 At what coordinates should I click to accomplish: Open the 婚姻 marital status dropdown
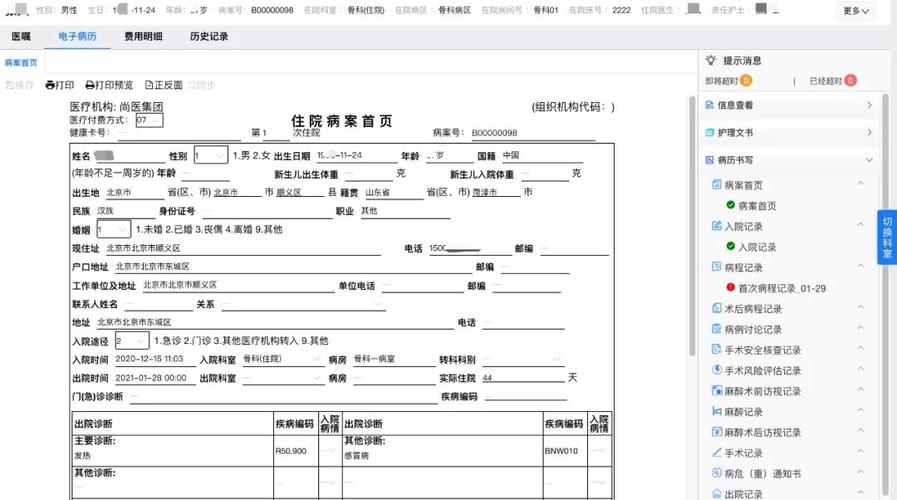point(113,229)
